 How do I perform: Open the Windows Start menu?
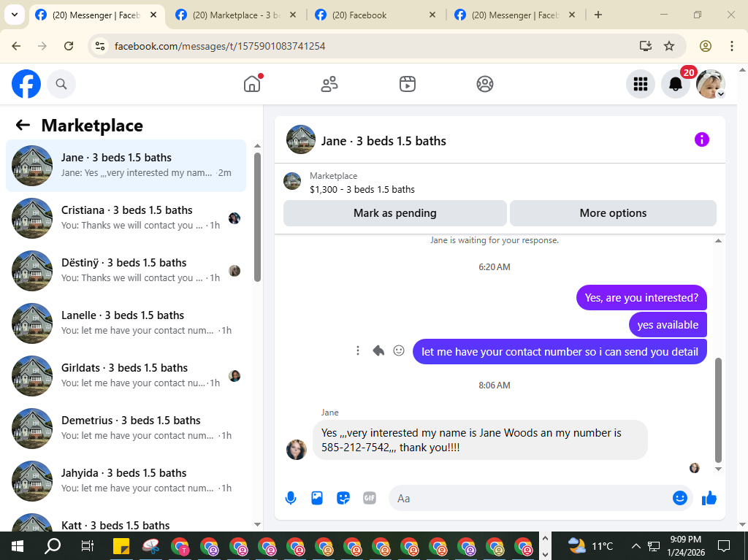tap(18, 545)
